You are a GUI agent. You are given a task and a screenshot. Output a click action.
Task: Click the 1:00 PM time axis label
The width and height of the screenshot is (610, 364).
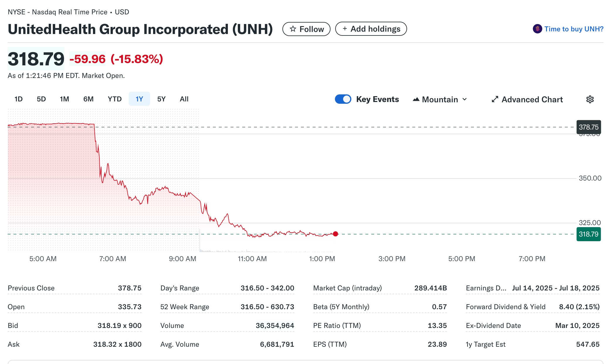(322, 259)
